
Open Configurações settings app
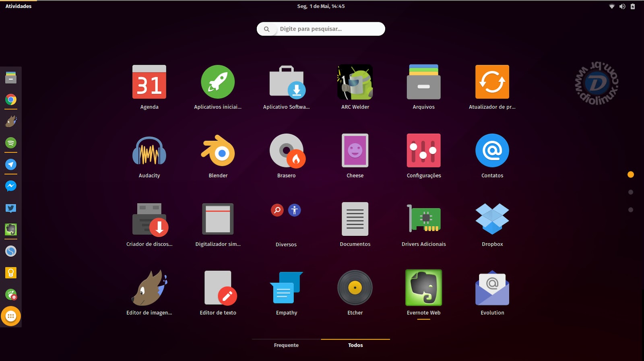[424, 151]
